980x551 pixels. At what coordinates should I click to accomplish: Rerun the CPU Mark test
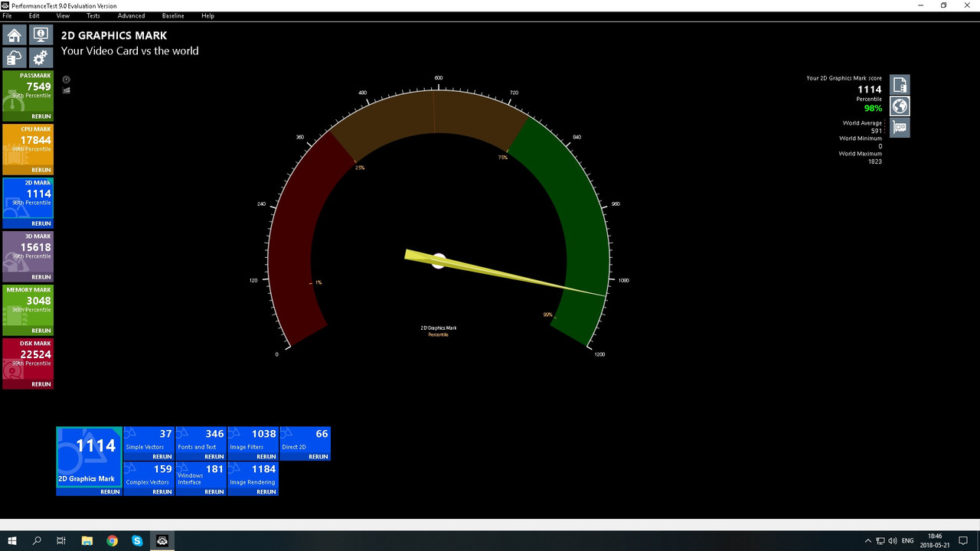41,170
